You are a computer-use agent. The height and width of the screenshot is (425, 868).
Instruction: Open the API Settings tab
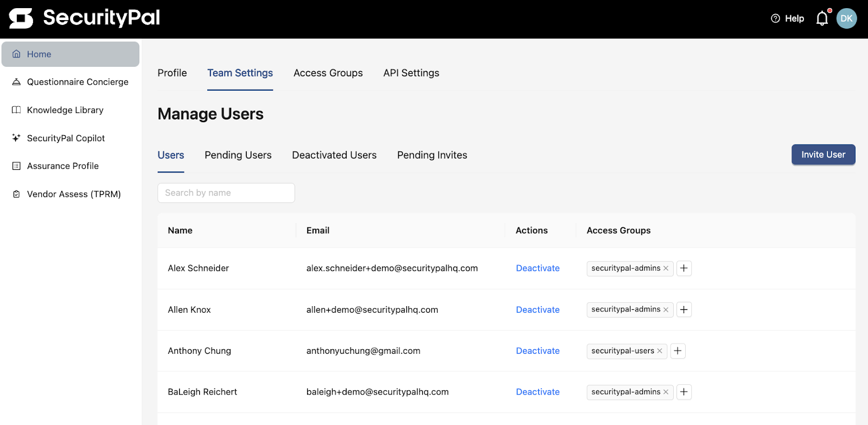point(411,73)
